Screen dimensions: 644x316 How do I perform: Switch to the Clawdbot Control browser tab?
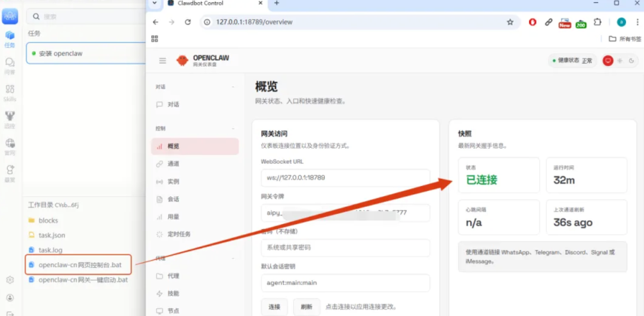click(202, 4)
